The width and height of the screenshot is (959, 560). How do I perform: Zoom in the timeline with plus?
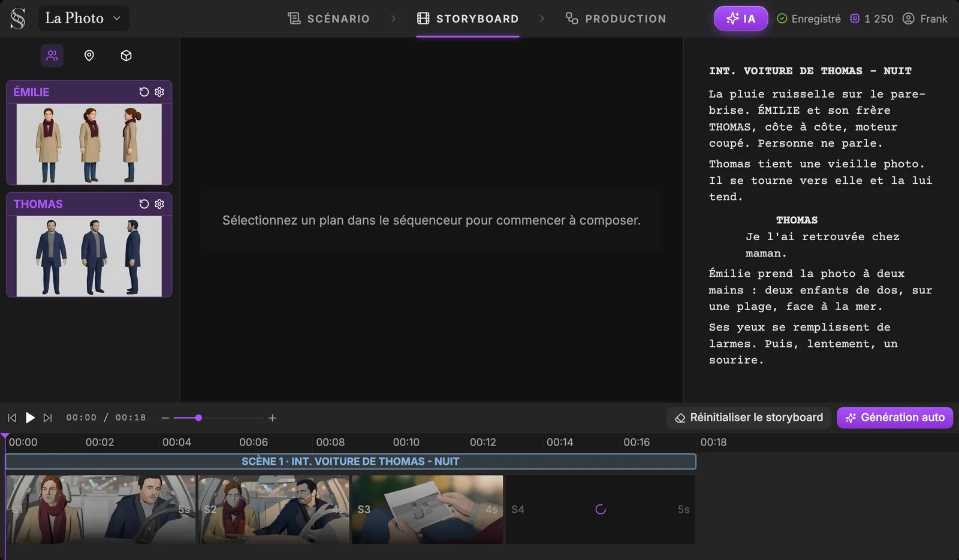click(272, 418)
